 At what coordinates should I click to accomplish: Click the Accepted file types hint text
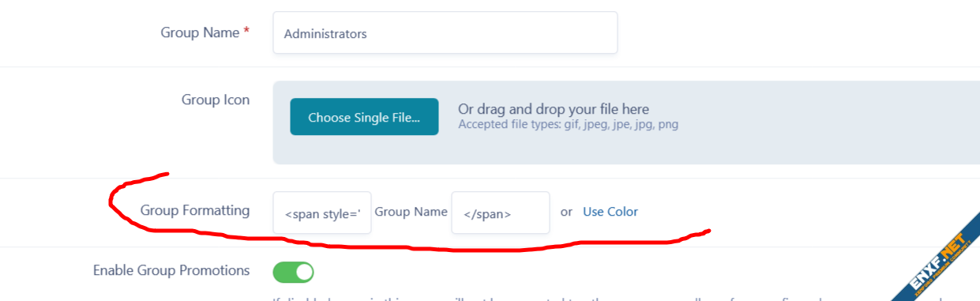[568, 125]
